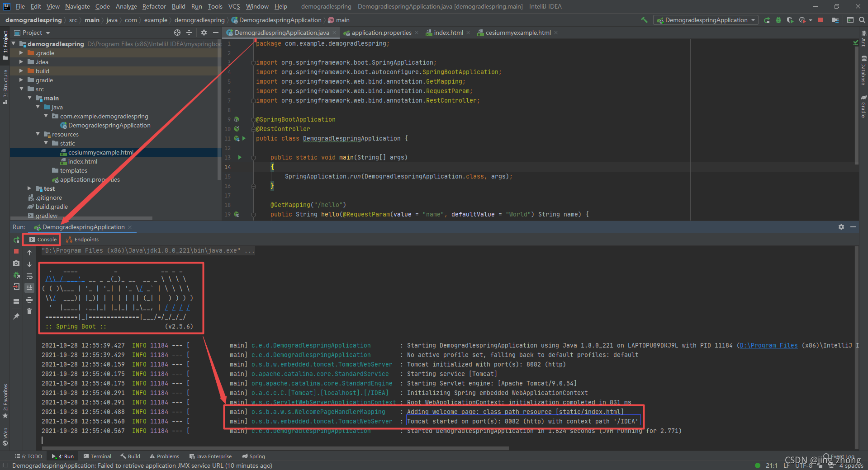Viewport: 868px width, 470px height.
Task: Collapse all in the Project panel
Action: click(189, 33)
